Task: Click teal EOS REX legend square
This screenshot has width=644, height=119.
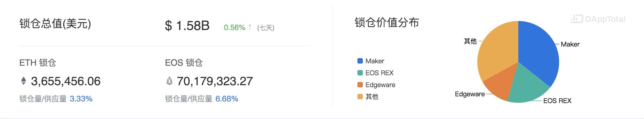Action: point(360,73)
